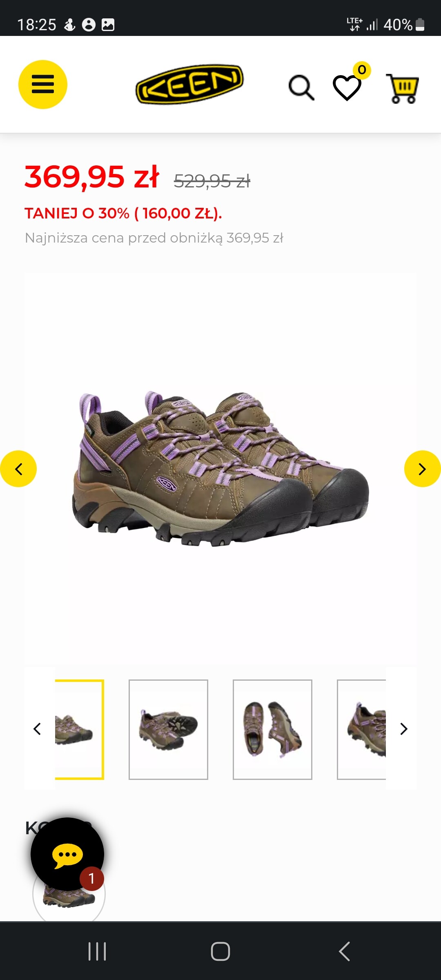This screenshot has height=980, width=441.
Task: Tap the Android home button
Action: [x=220, y=951]
